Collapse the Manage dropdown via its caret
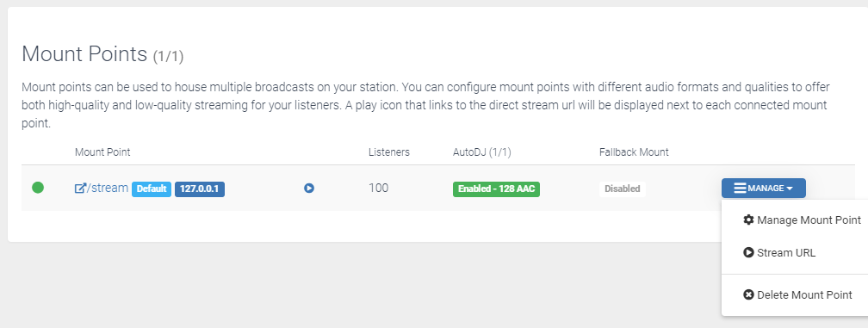The width and height of the screenshot is (868, 328). tap(790, 189)
